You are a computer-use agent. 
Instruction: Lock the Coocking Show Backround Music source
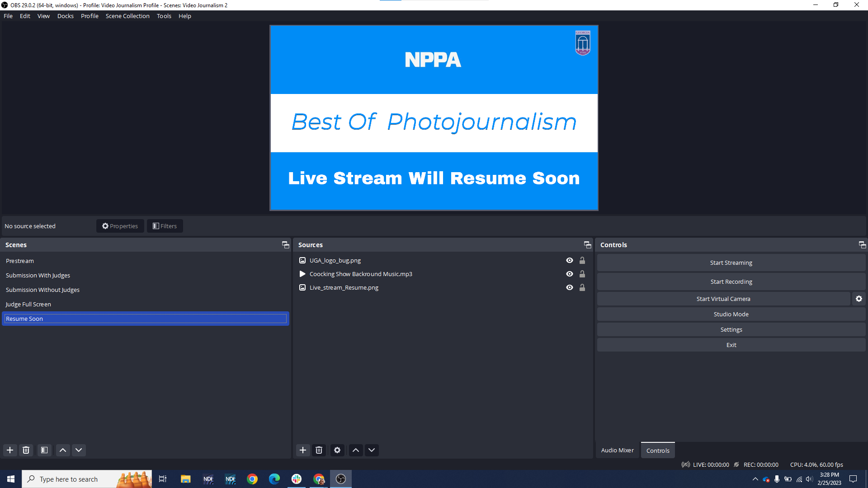click(x=582, y=274)
